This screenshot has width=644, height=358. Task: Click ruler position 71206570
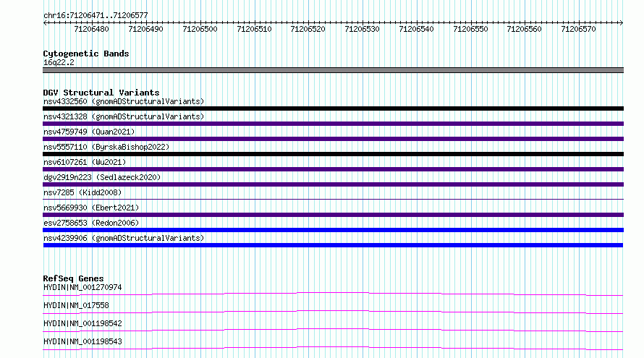[579, 29]
